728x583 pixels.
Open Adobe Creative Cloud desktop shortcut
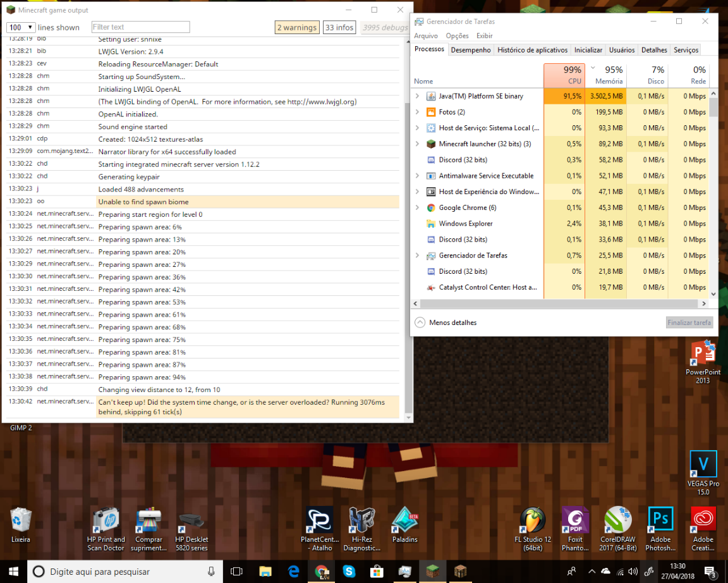click(x=703, y=529)
